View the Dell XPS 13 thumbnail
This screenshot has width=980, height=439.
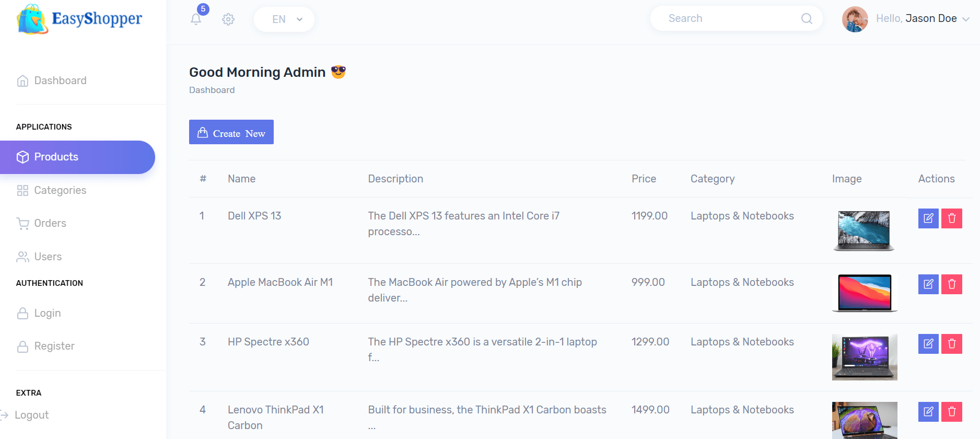tap(864, 230)
